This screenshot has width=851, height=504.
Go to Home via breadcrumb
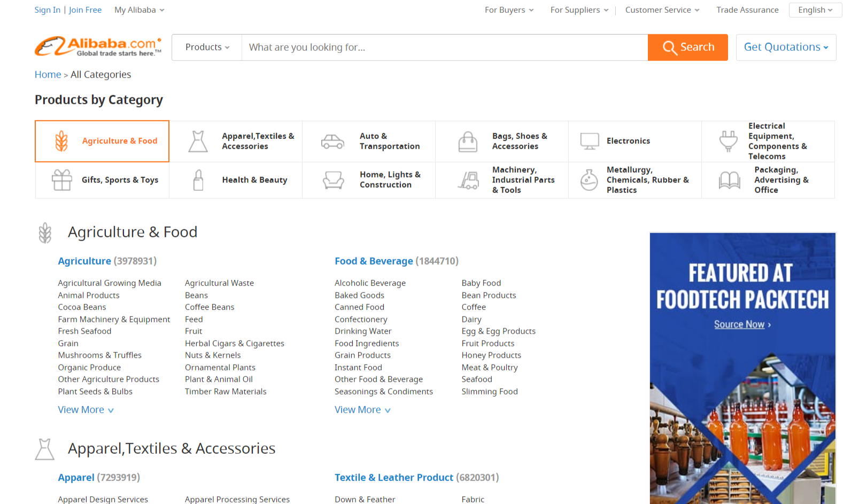[48, 75]
